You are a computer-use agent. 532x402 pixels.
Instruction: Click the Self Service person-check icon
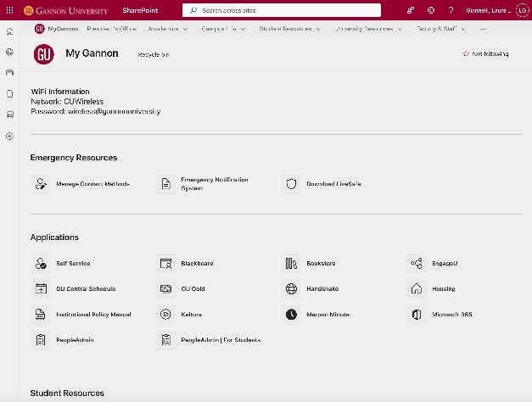[41, 263]
